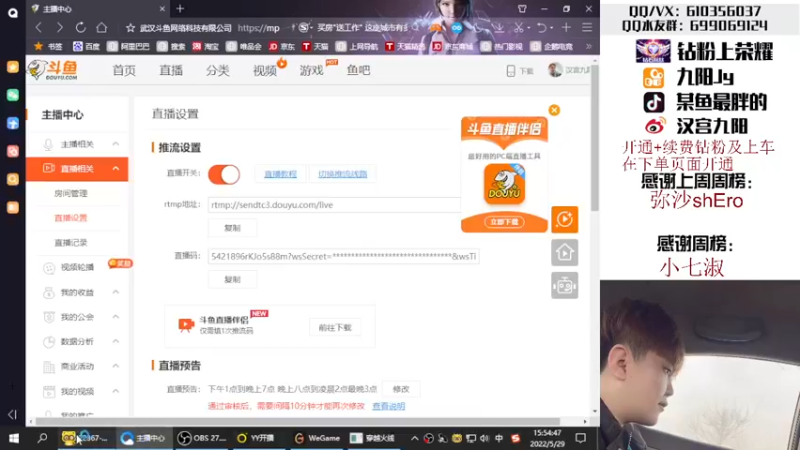The height and width of the screenshot is (450, 800).
Task: Click the 切换推流线路 link
Action: (x=342, y=174)
